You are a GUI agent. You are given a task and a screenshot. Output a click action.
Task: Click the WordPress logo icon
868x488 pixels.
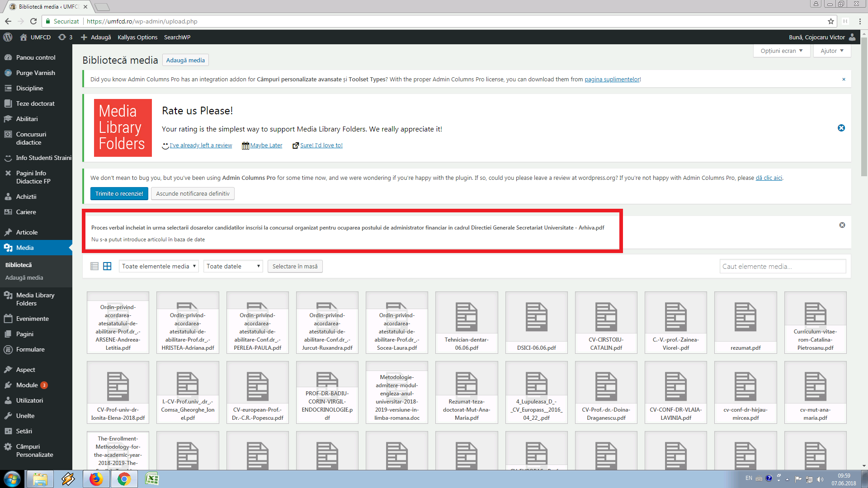[x=8, y=37]
